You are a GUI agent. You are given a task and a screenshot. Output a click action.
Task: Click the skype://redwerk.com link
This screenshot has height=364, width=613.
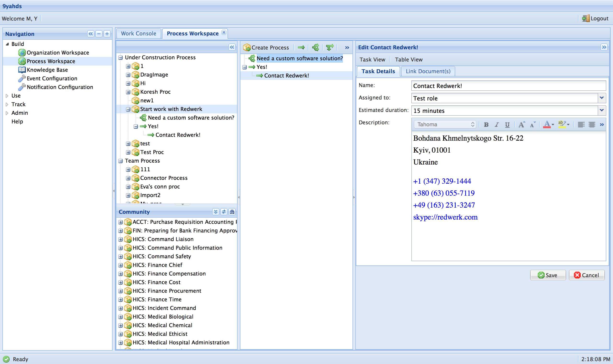tap(445, 217)
